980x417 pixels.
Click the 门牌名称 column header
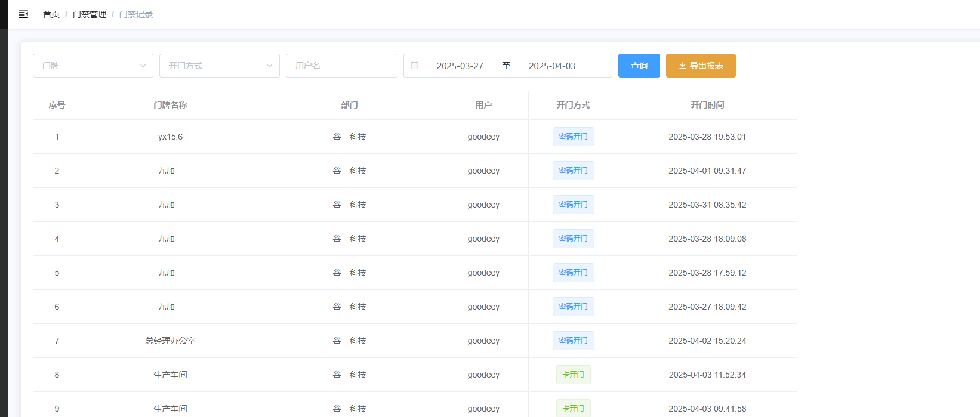coord(170,105)
